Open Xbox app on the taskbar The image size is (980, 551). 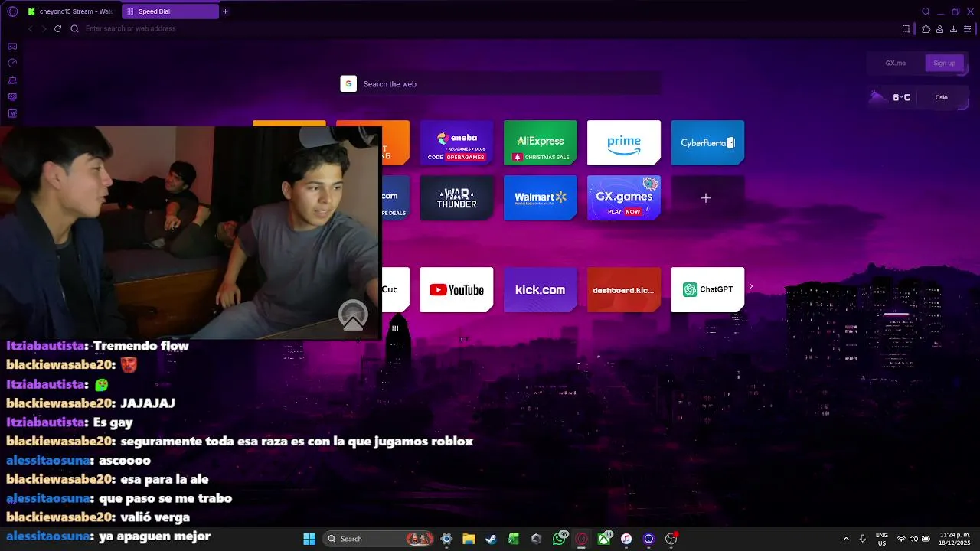(604, 539)
